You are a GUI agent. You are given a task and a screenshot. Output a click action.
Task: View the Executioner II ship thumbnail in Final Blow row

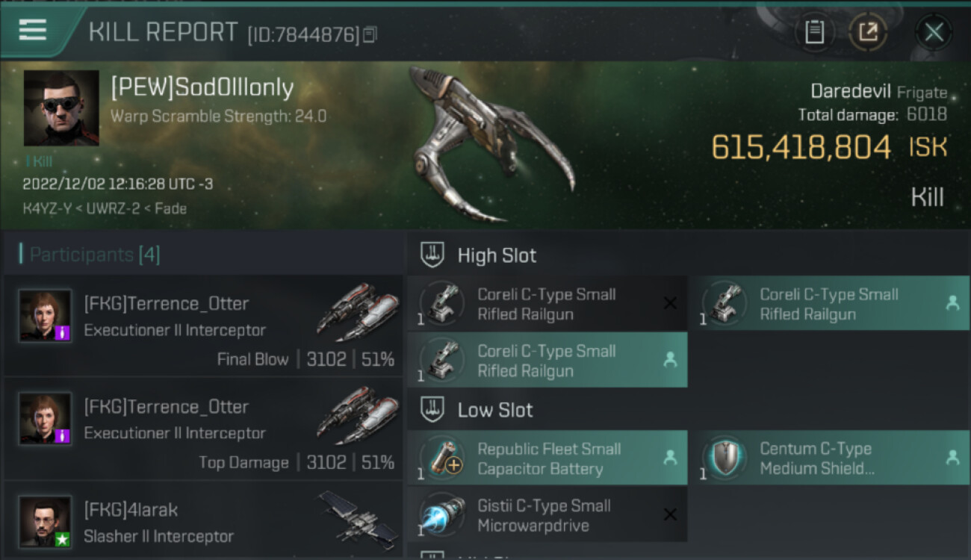(356, 311)
